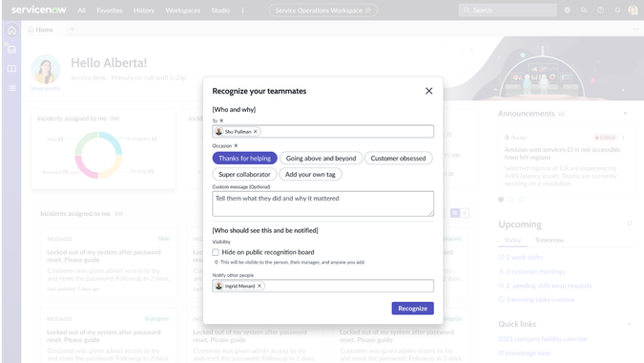Viewport: 644px width, 363px height.
Task: Open the help question mark icon
Action: click(600, 11)
